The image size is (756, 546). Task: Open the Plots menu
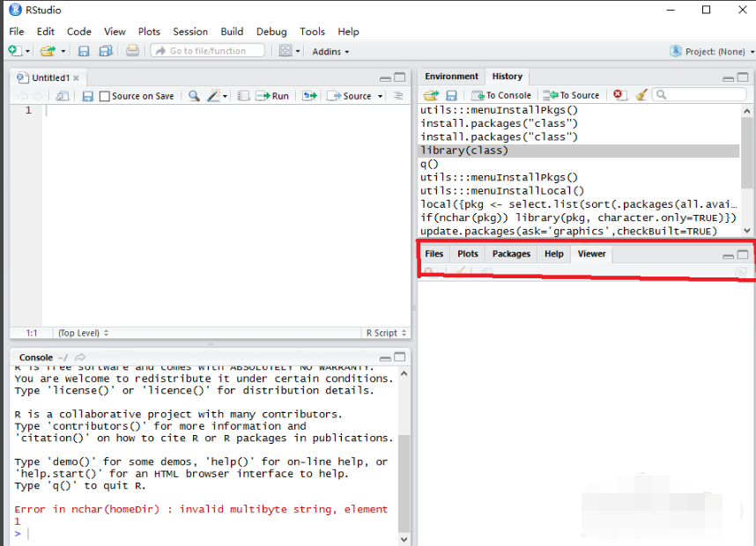pyautogui.click(x=149, y=32)
